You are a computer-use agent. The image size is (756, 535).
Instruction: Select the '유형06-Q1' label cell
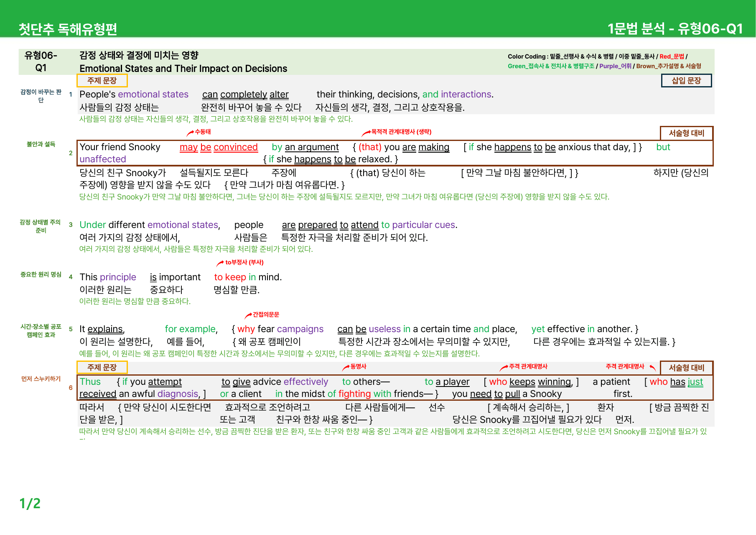tap(41, 61)
